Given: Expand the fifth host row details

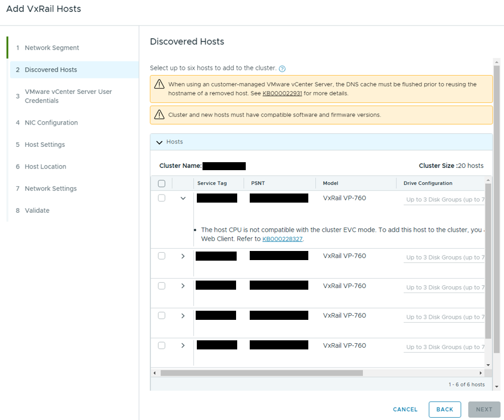Looking at the screenshot, I should (183, 345).
